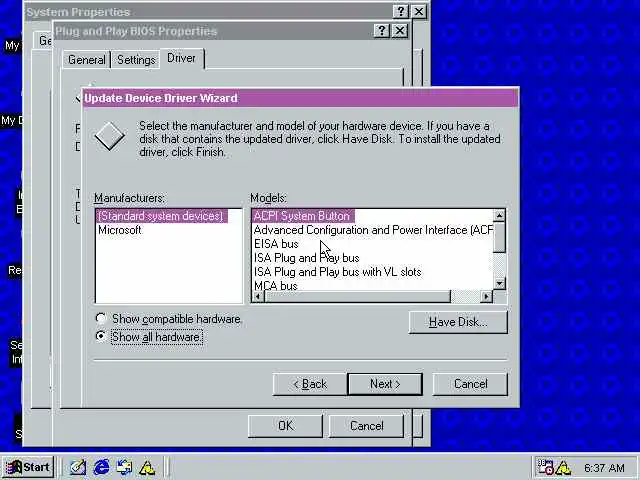Viewport: 640px width, 480px height.
Task: Close the System Properties window
Action: pyautogui.click(x=419, y=11)
